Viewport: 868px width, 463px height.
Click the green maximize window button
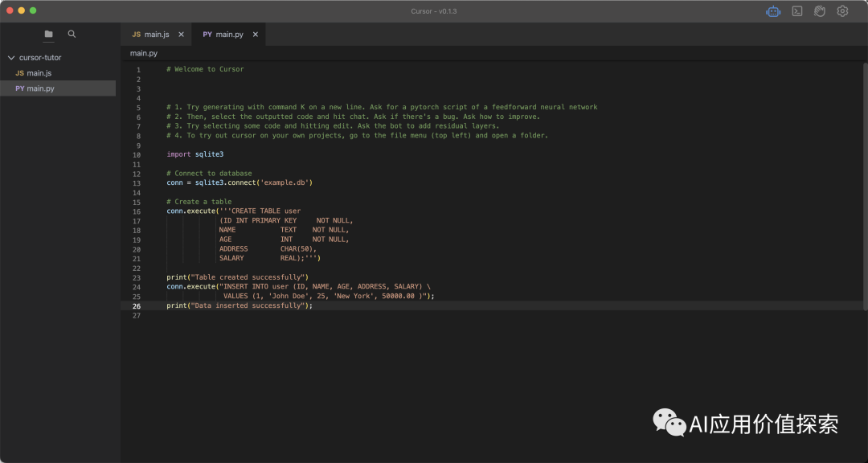click(x=33, y=10)
